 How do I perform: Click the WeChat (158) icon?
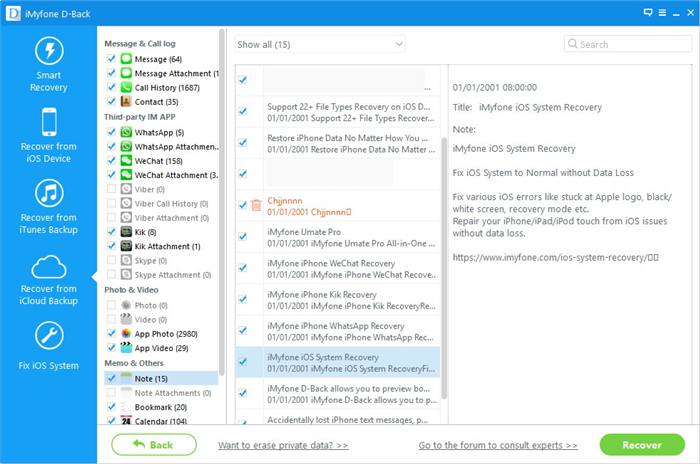[x=126, y=161]
